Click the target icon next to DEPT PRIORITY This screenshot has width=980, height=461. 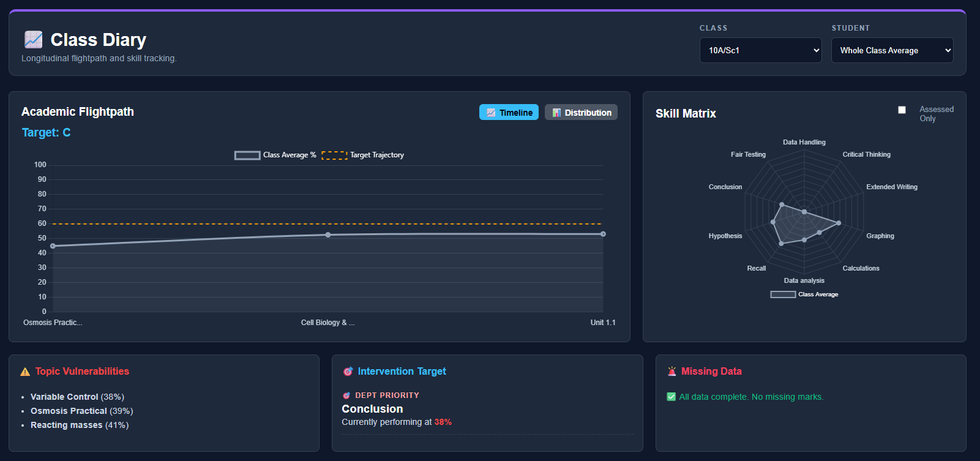(346, 395)
